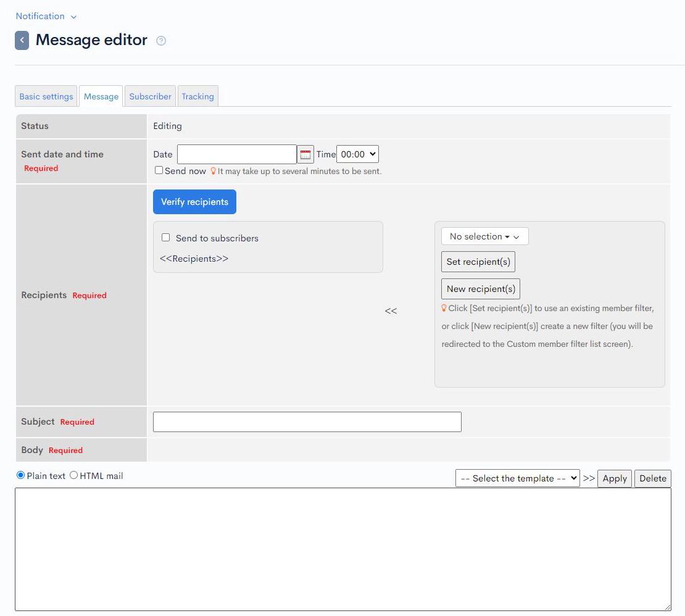The height and width of the screenshot is (616, 685).
Task: Click inside the Subject input field
Action: pyautogui.click(x=307, y=422)
